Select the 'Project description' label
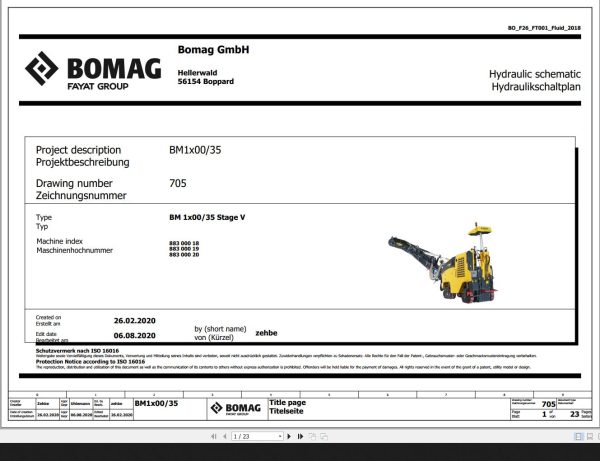Viewport: 600px width, 461px height. pyautogui.click(x=78, y=150)
